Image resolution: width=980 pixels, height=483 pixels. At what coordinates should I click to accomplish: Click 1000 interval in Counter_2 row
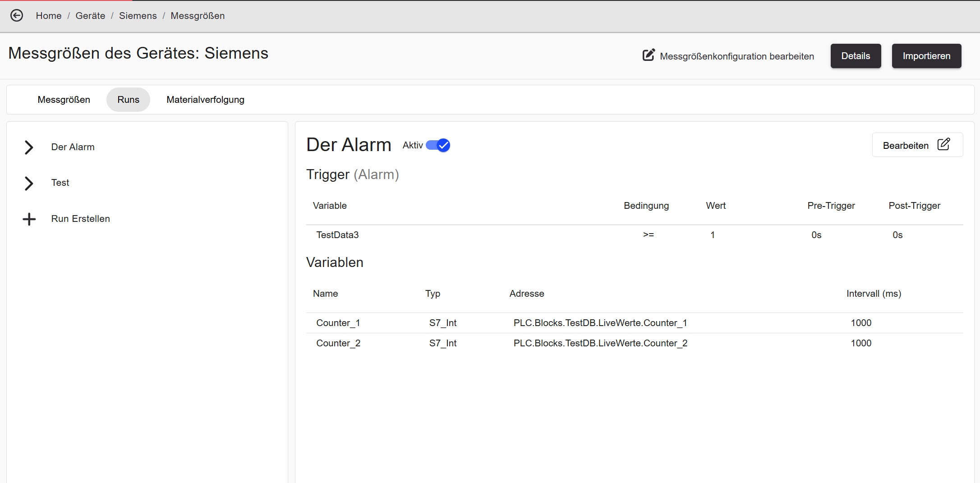pos(861,343)
